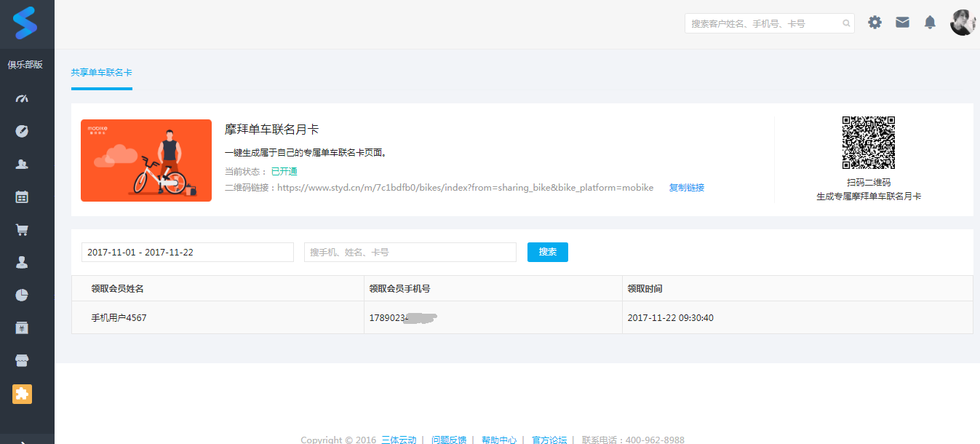Open settings with the gear icon
The height and width of the screenshot is (444, 980).
pos(875,23)
